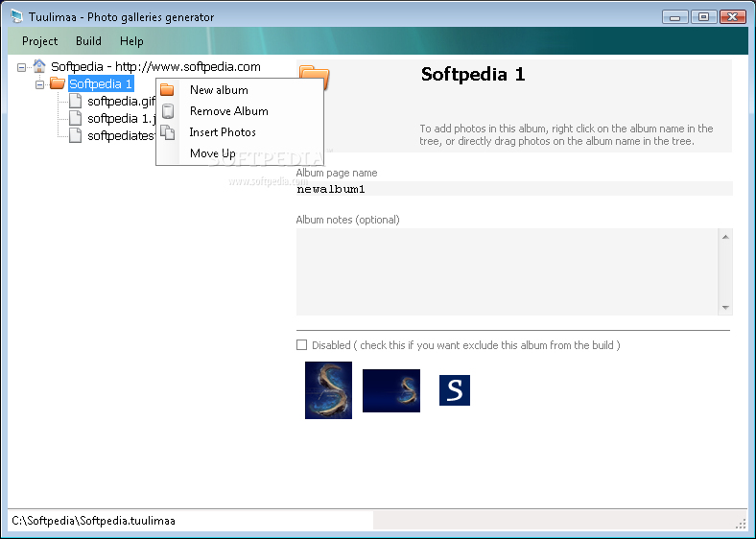Click the Insert Photos pages icon

(167, 132)
